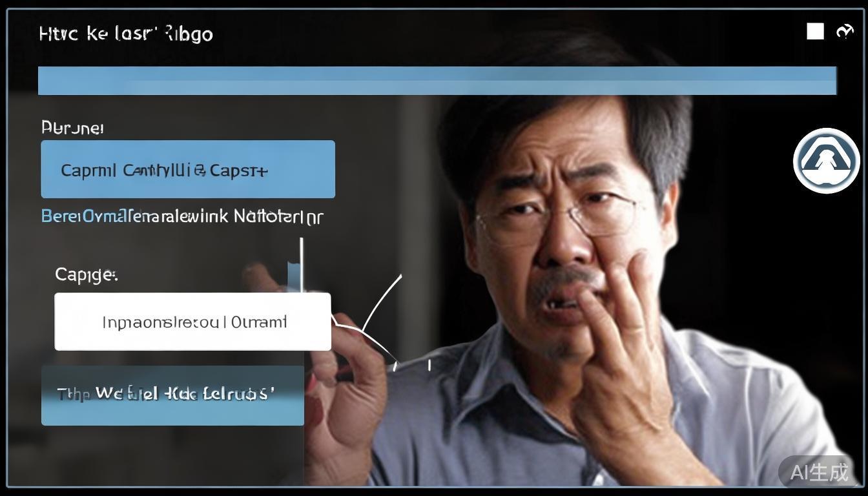Click the AI生成 watermark badge
868x496 pixels.
820,472
